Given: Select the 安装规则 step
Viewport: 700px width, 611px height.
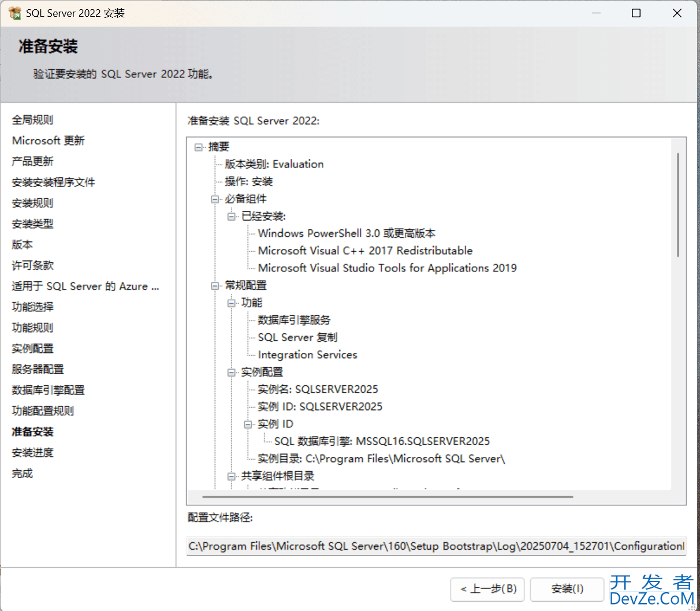Looking at the screenshot, I should (32, 203).
